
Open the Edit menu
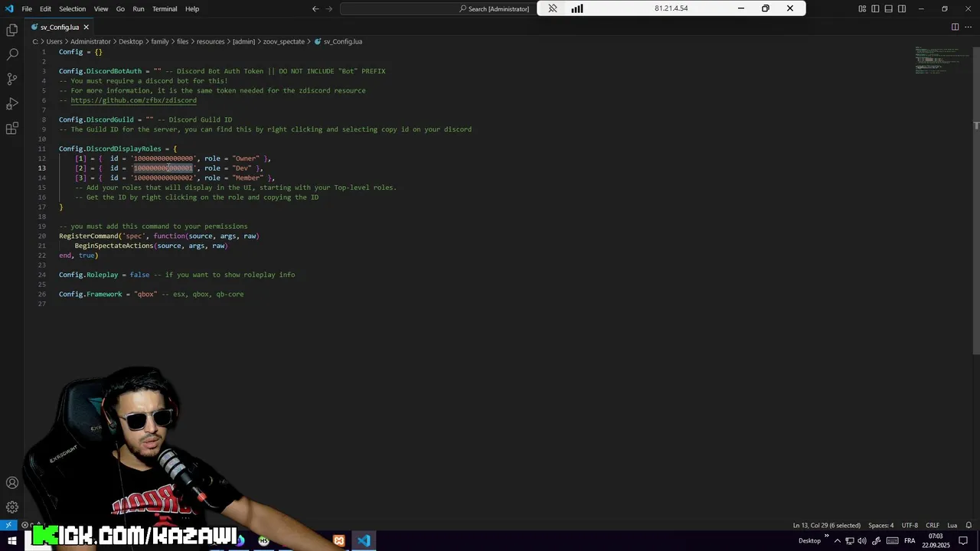(x=45, y=8)
